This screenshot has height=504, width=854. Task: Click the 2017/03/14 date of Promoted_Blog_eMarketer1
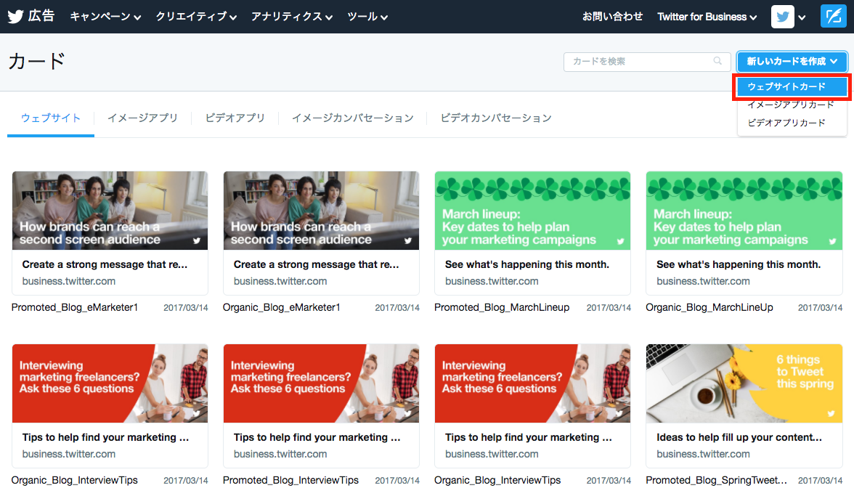(186, 308)
